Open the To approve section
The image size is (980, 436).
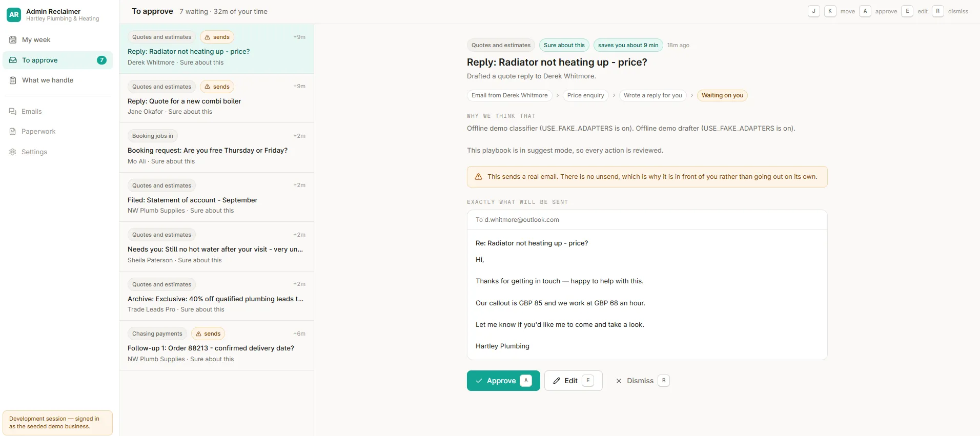tap(57, 60)
